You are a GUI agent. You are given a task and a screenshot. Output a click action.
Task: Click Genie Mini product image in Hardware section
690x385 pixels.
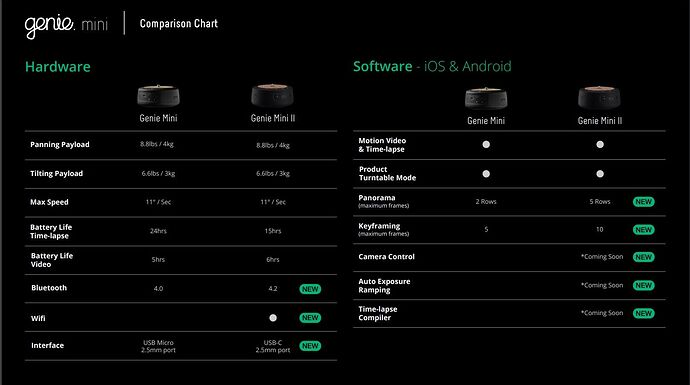(158, 95)
